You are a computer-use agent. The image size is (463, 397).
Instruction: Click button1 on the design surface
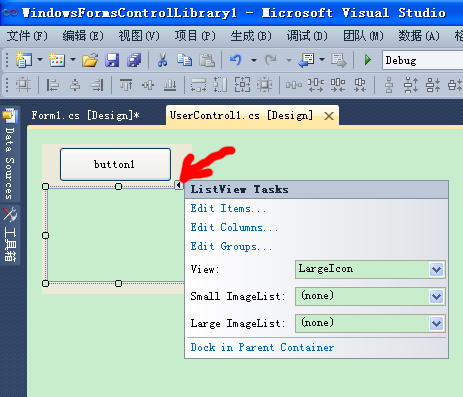(x=115, y=164)
